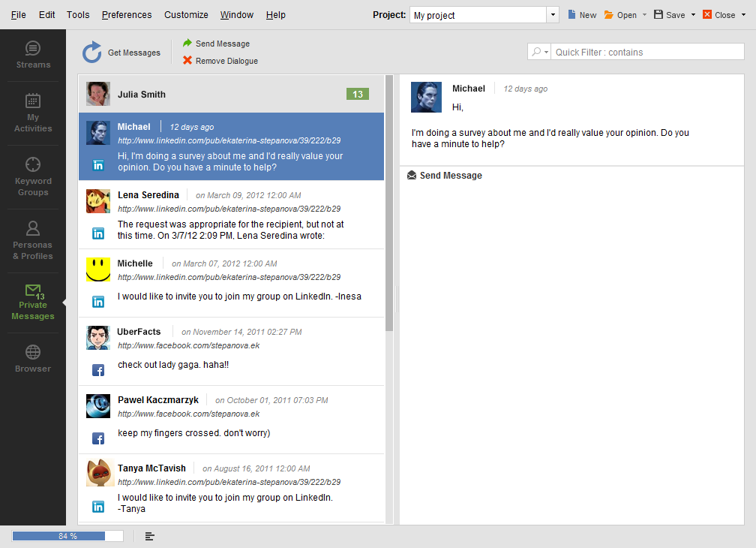Click LinkedIn icon on Tanya McTavish message
The image size is (756, 548).
(x=97, y=507)
